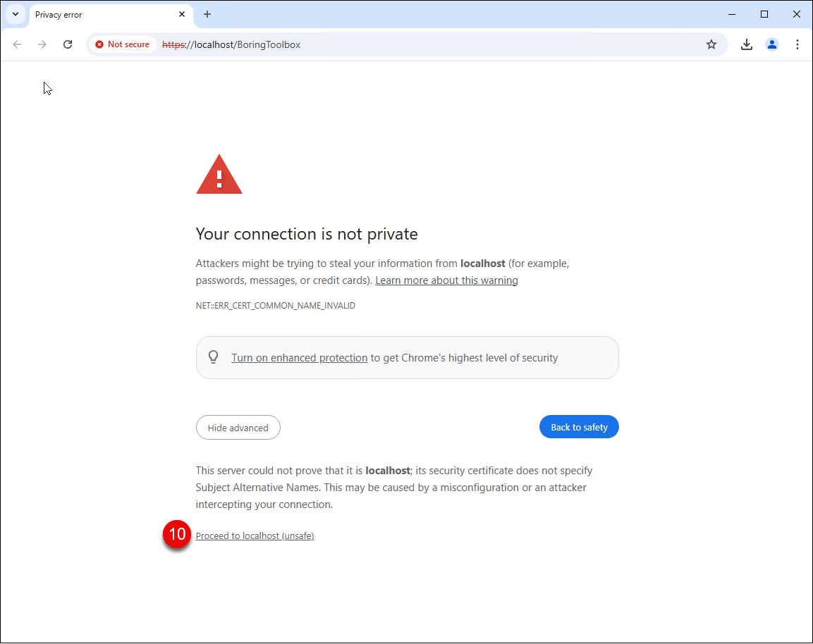
Task: Click the browser back arrow
Action: [x=17, y=44]
